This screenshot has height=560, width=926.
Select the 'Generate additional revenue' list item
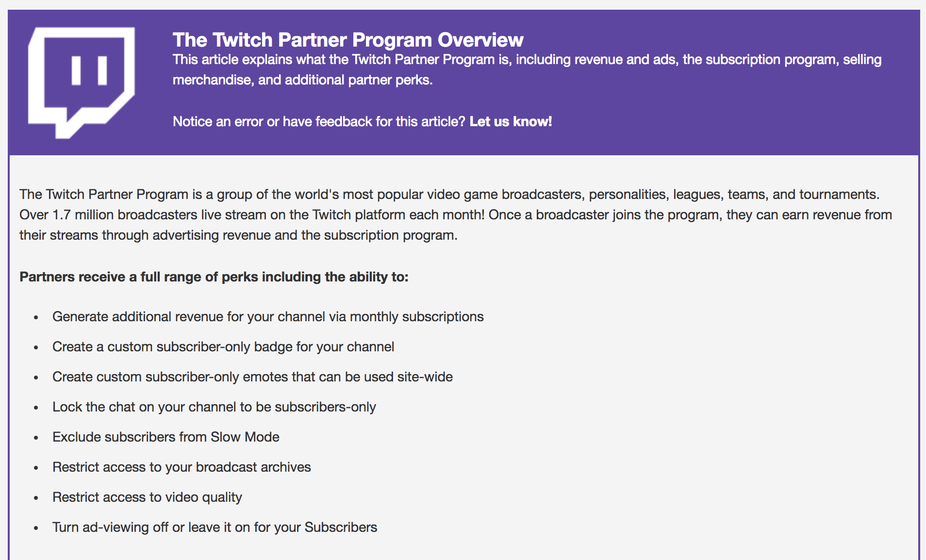[x=268, y=316]
